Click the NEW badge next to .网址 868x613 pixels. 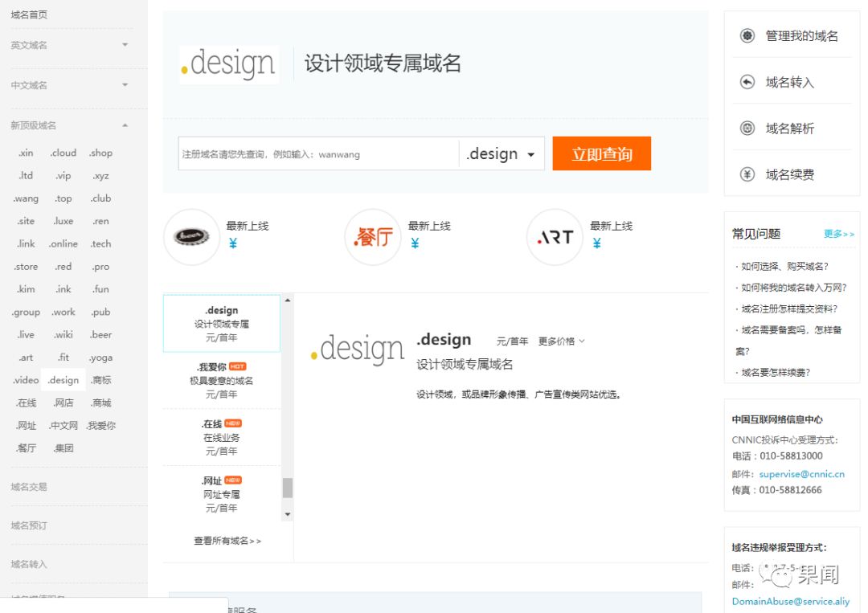pos(233,480)
